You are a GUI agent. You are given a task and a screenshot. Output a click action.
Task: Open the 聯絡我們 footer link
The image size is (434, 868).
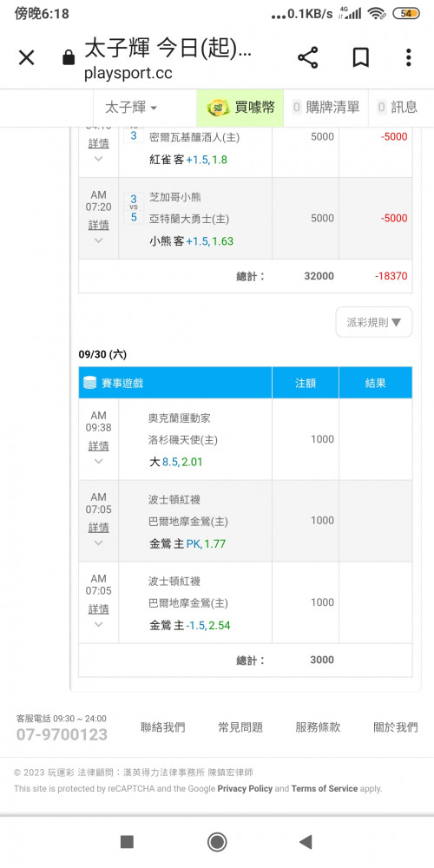pyautogui.click(x=163, y=727)
